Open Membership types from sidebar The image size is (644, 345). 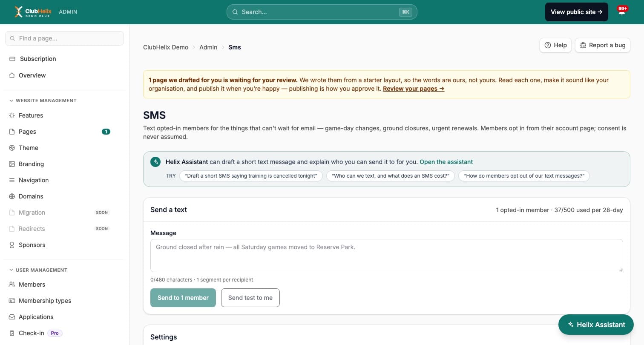pos(45,301)
